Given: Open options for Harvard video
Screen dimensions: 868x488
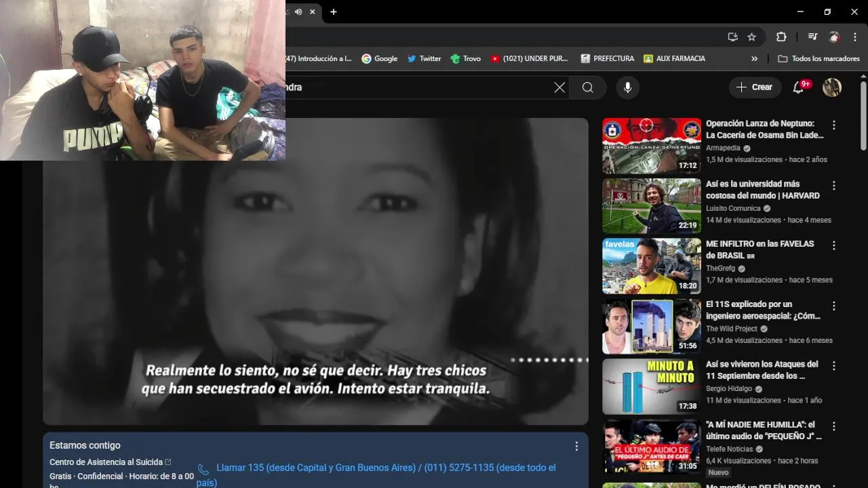Looking at the screenshot, I should (834, 186).
